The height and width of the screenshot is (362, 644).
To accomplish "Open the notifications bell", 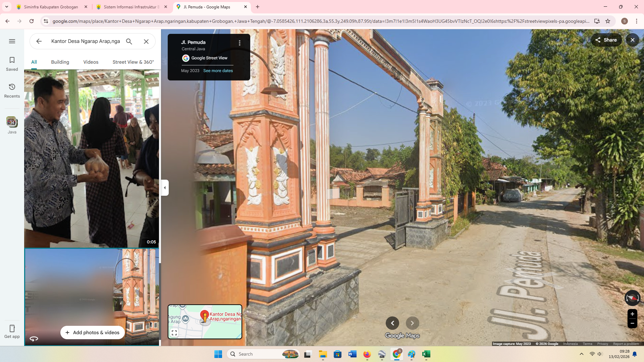I will click(635, 354).
